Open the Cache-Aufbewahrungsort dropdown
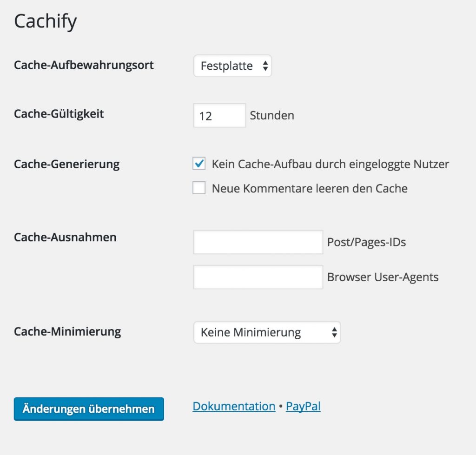The height and width of the screenshot is (455, 476). pos(232,66)
